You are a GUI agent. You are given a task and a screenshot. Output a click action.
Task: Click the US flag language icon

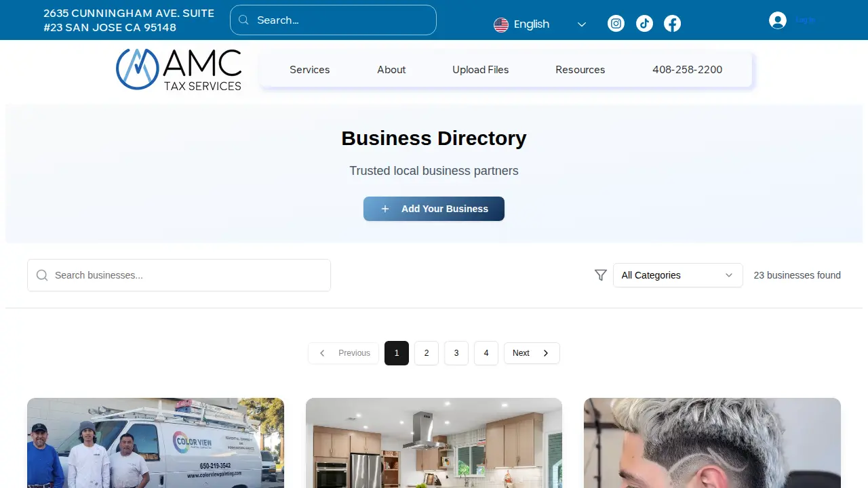pos(501,25)
